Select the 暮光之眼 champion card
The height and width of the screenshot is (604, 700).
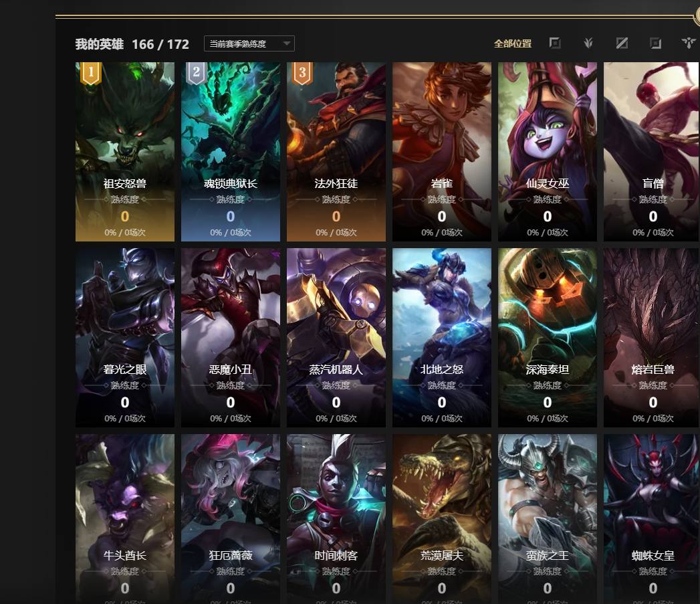point(125,338)
